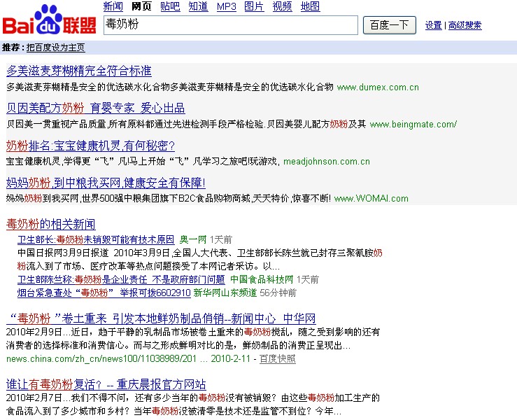Click the 奥一网 source label
Screen dimensions: 517x420
[x=193, y=239]
